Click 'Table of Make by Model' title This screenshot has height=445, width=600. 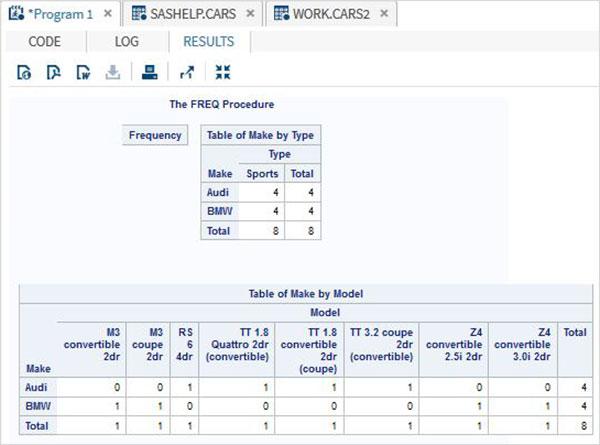coord(306,294)
